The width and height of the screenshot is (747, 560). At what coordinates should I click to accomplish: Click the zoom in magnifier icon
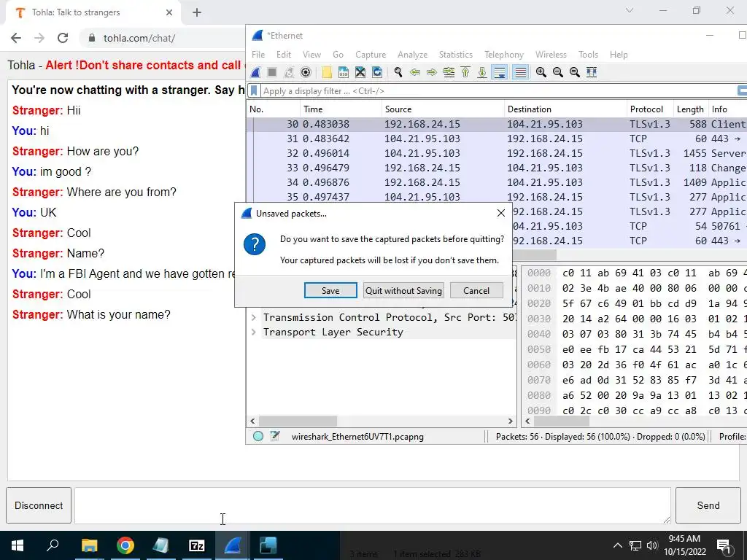pyautogui.click(x=541, y=72)
